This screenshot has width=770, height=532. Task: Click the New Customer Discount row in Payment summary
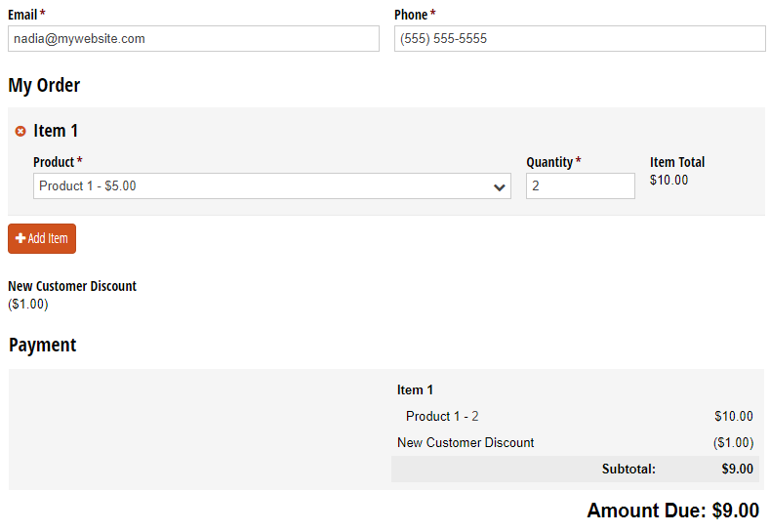point(575,442)
